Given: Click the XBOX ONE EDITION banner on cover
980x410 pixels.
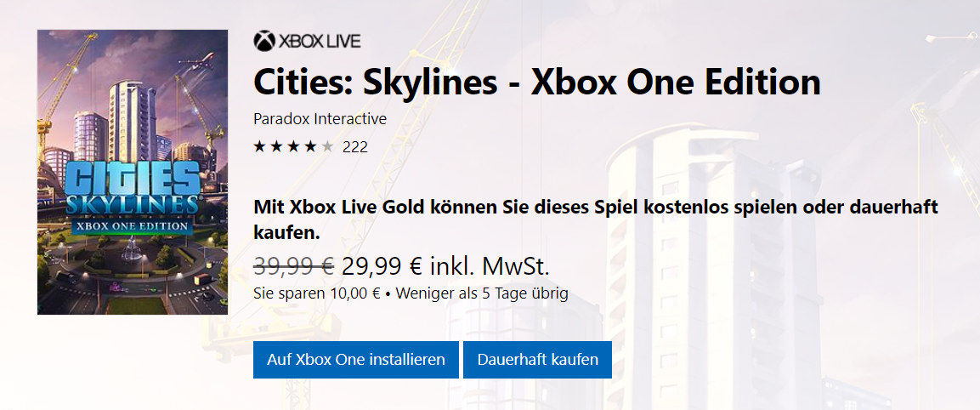Looking at the screenshot, I should pyautogui.click(x=133, y=225).
